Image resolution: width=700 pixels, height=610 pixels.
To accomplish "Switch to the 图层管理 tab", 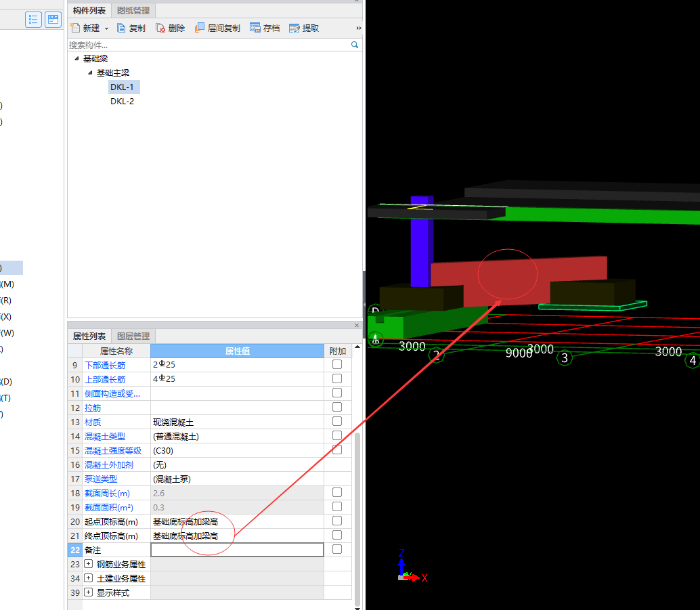I will pyautogui.click(x=133, y=336).
